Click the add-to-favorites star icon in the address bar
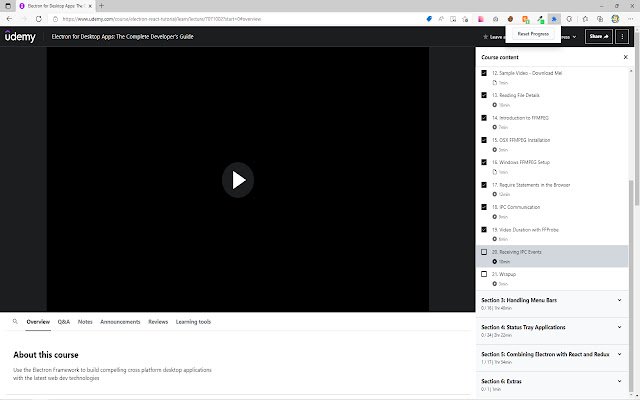Viewport: 640px width, 400px height. (x=465, y=19)
